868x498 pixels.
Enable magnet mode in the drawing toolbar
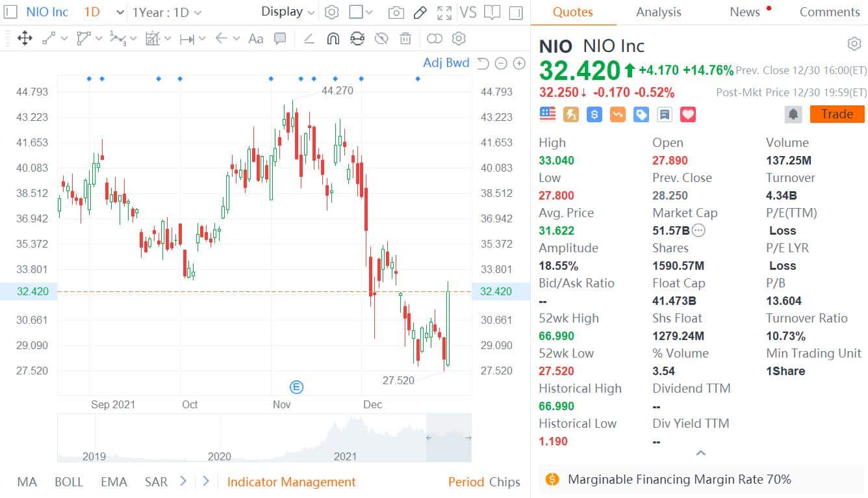tap(333, 38)
